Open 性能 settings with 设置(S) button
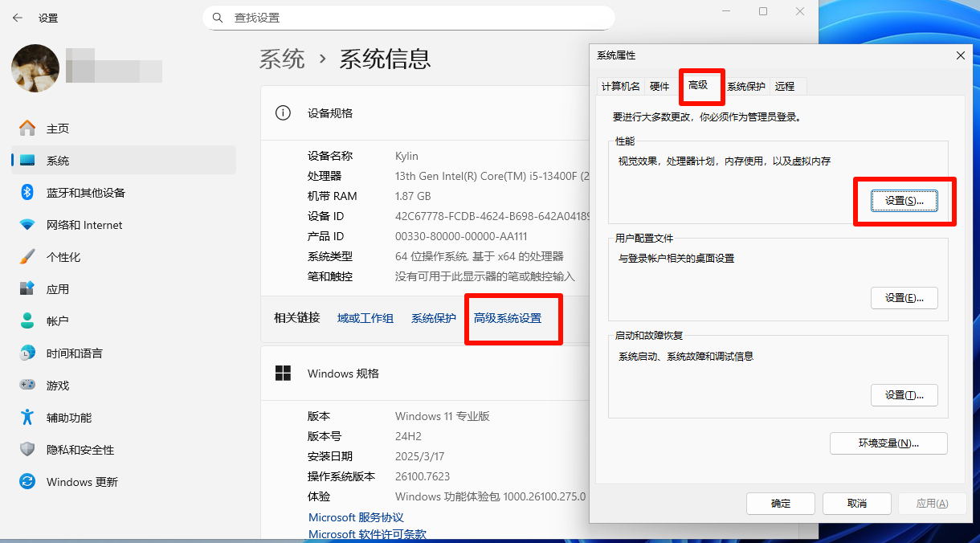This screenshot has height=543, width=980. 904,201
